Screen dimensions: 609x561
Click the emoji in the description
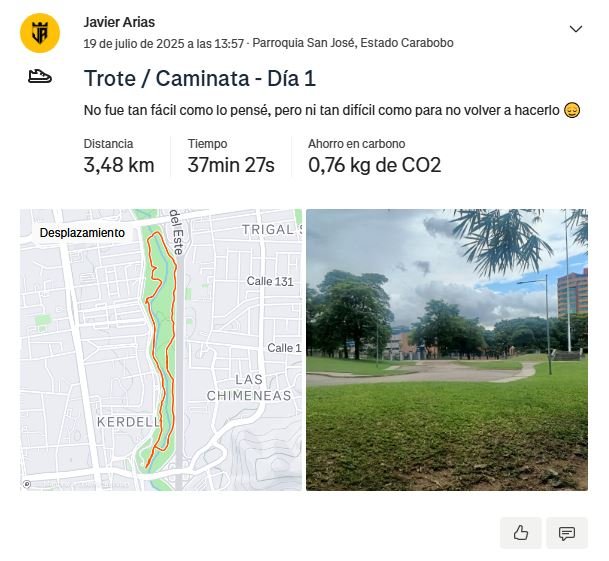tap(572, 110)
